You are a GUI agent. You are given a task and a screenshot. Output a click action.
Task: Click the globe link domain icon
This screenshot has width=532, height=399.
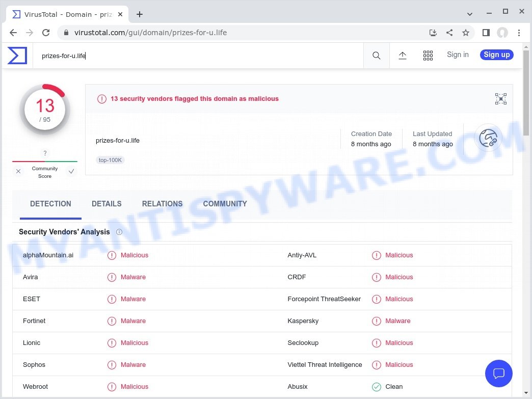pyautogui.click(x=488, y=138)
